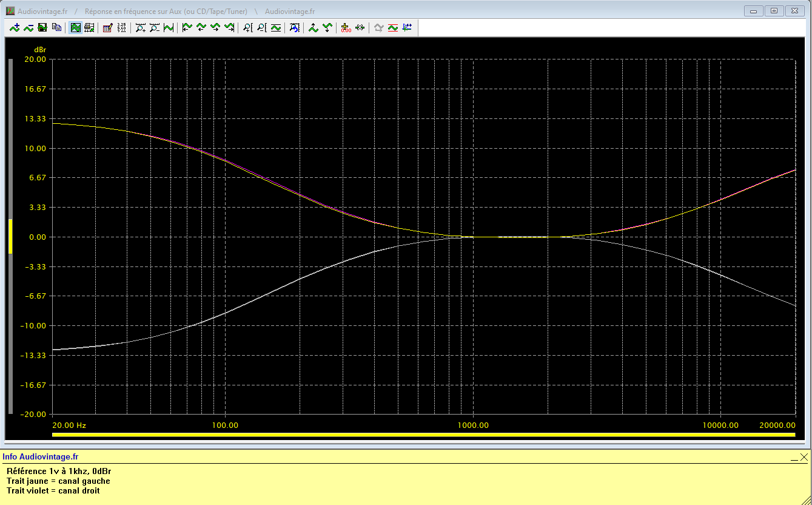
Task: Click the yellow vertical level slider on left
Action: (10, 236)
